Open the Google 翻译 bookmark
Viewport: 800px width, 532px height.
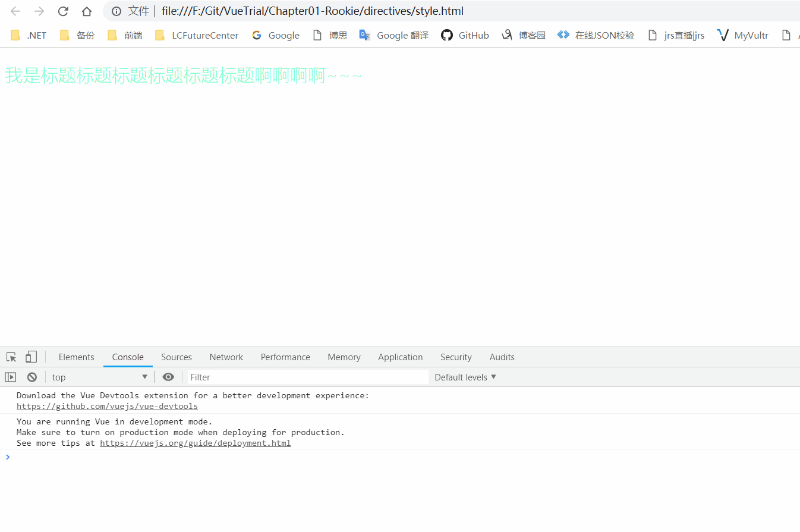click(394, 35)
